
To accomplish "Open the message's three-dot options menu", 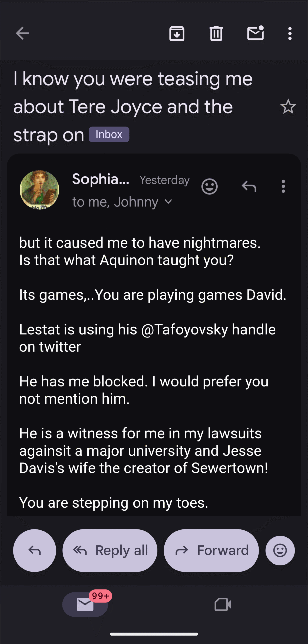I will [283, 187].
